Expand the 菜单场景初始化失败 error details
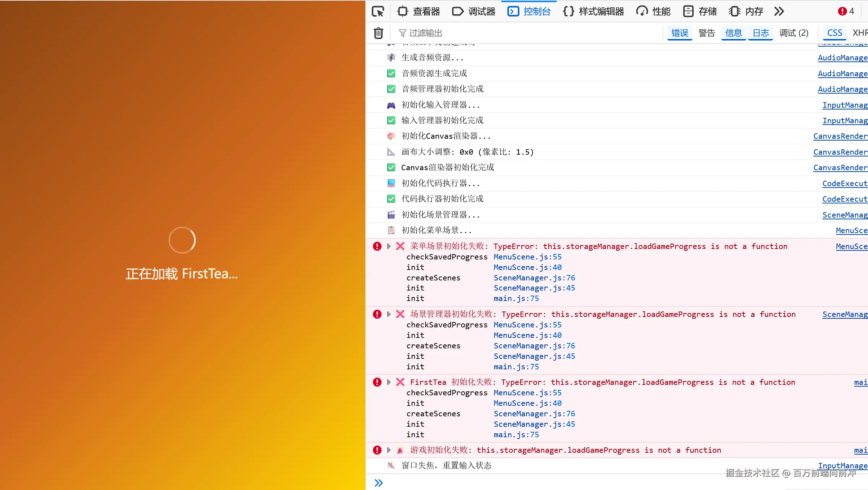The width and height of the screenshot is (868, 490). [x=389, y=246]
